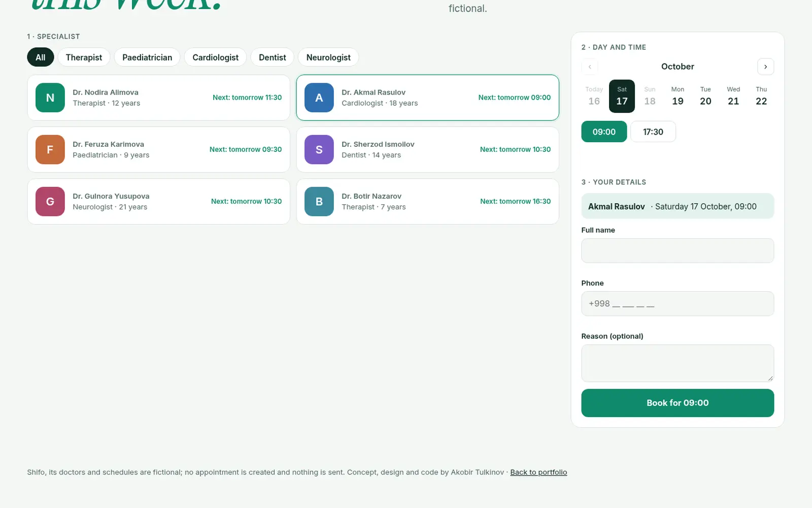Click the Dr. Feruza Karimova name
812x508 pixels.
click(x=109, y=144)
